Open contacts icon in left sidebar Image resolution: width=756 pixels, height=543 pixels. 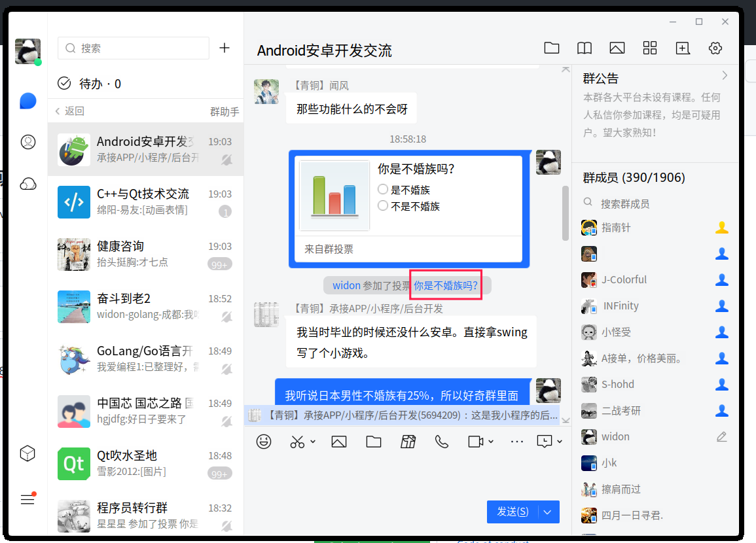[x=28, y=142]
